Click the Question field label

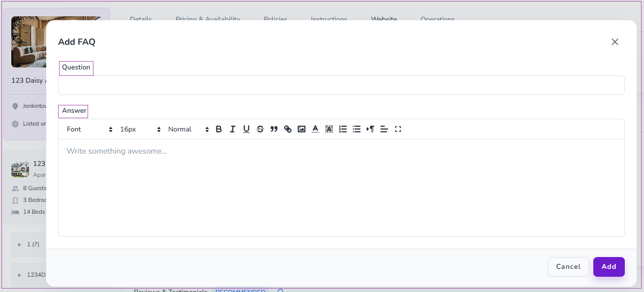(76, 67)
